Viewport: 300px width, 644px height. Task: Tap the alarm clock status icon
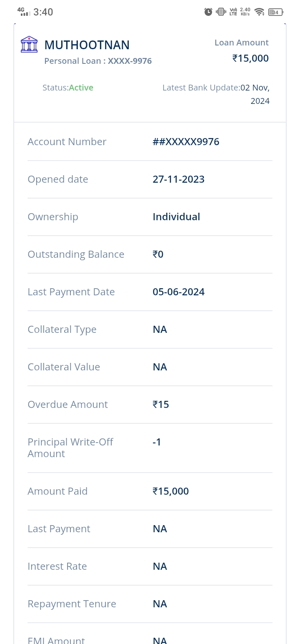click(208, 12)
